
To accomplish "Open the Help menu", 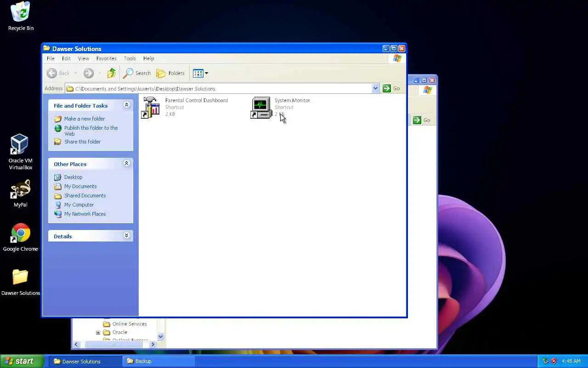I will coord(148,58).
